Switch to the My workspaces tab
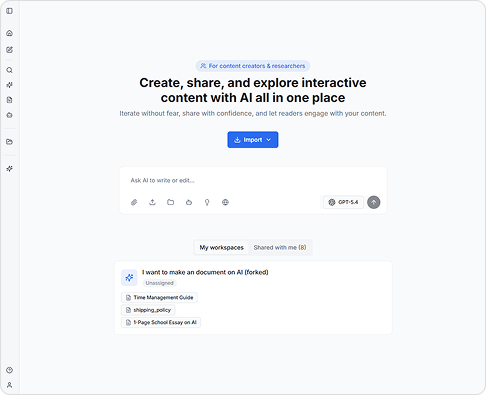The image size is (486, 395). click(222, 247)
